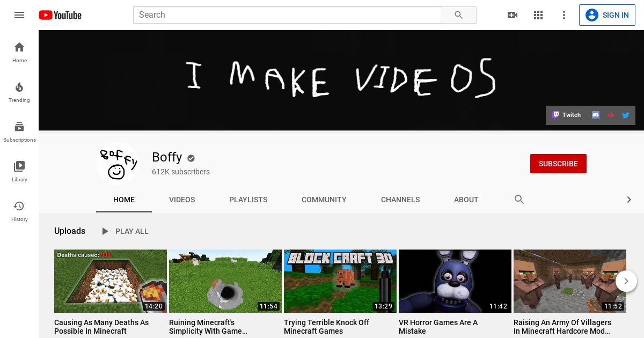Screen dimensions: 644x338
Task: Open Library in the sidebar
Action: click(19, 171)
